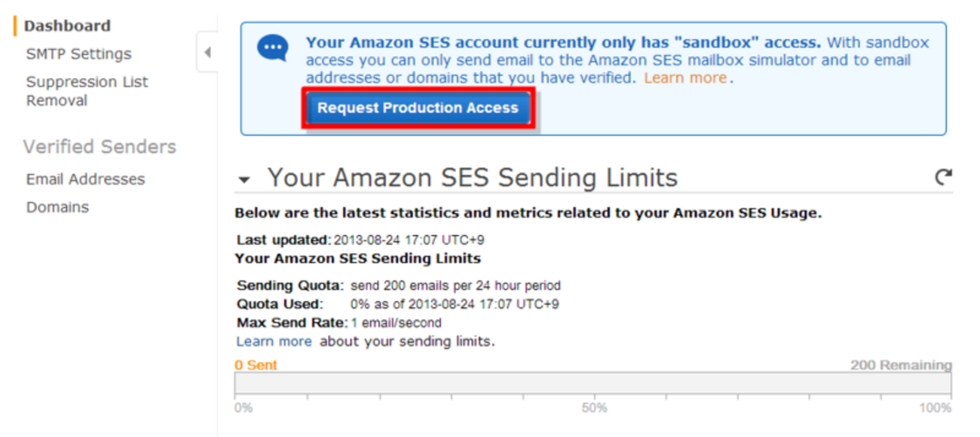Click the 50% marker on quota scale
Screen dimensions: 980x437
pos(594,408)
